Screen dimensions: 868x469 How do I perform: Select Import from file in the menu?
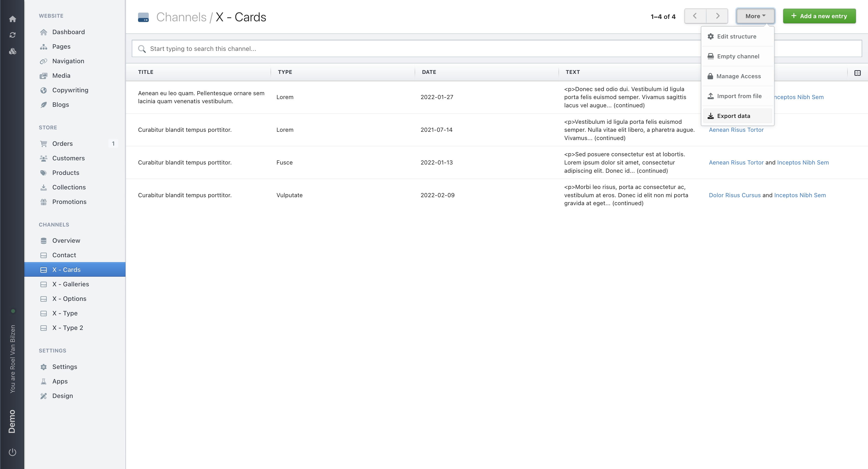click(739, 96)
